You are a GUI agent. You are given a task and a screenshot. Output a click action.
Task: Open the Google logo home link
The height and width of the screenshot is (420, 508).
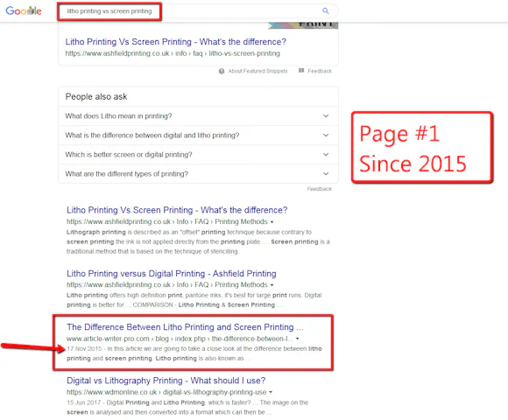(x=24, y=11)
